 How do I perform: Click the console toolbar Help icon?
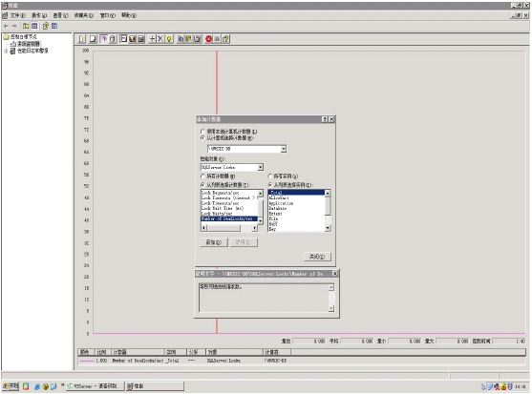[46, 26]
